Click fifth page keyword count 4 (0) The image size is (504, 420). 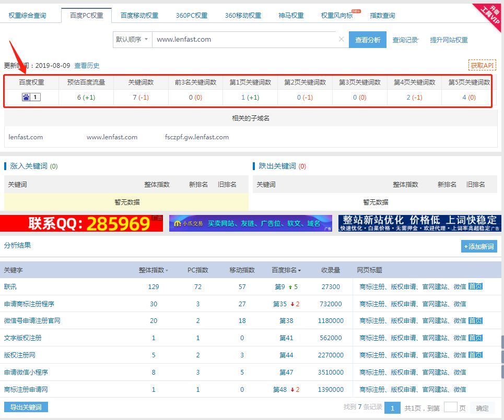coord(469,97)
